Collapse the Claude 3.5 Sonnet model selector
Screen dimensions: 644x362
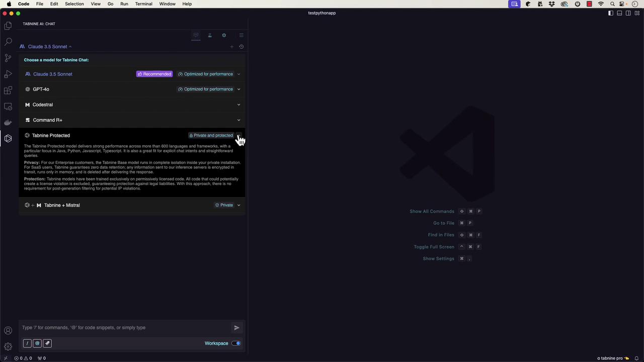tap(48, 47)
